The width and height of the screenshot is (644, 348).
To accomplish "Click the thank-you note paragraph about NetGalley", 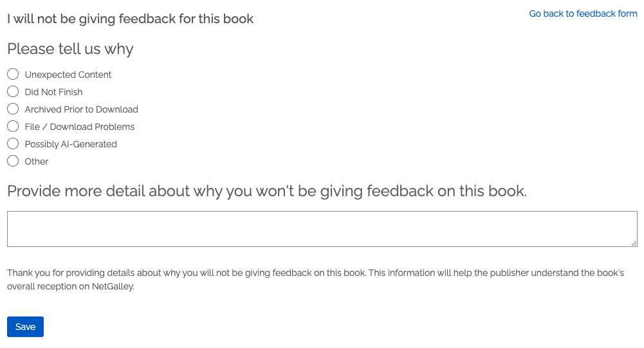I will point(315,280).
